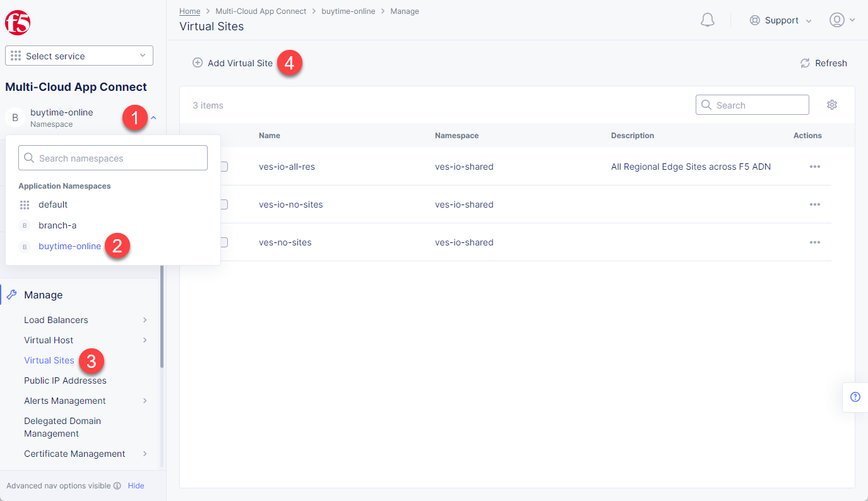Click buytime-online breadcrumb
Screen dimensions: 868x501
pos(348,11)
